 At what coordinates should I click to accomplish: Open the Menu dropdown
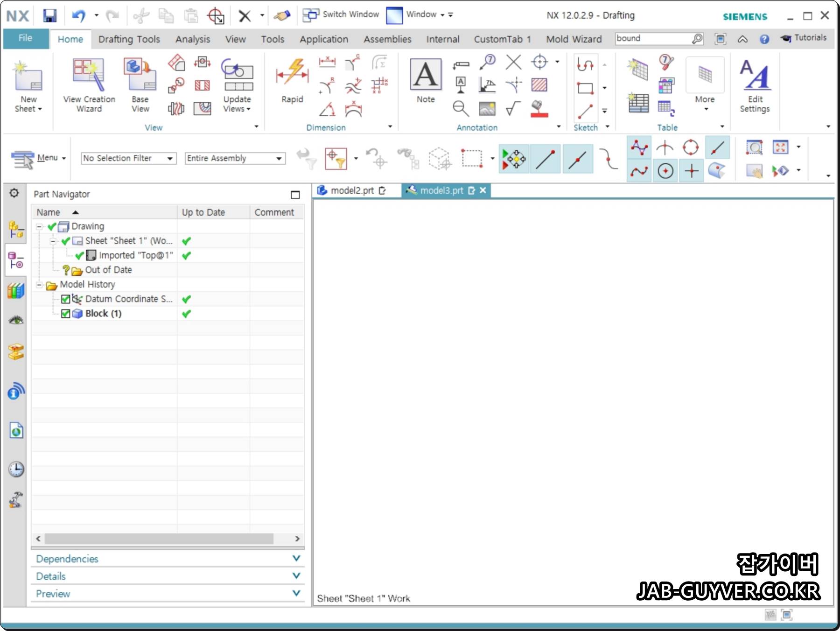click(39, 158)
